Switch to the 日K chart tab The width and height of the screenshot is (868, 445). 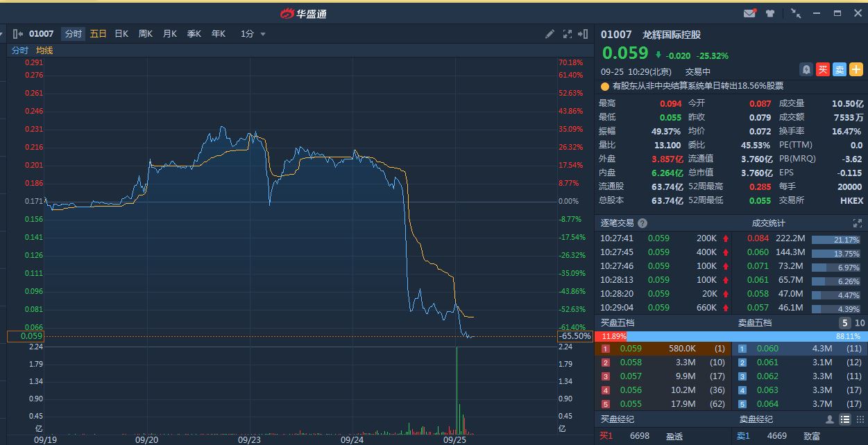121,34
